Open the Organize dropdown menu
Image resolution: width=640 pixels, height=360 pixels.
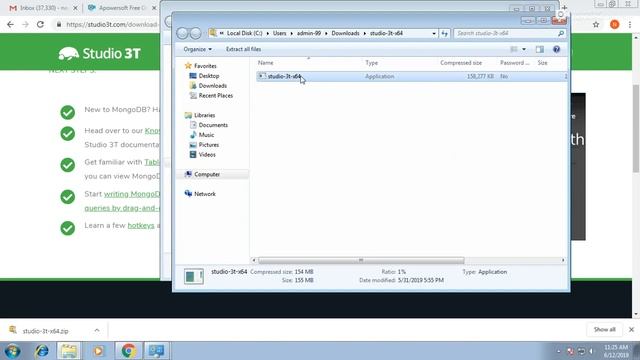point(198,49)
